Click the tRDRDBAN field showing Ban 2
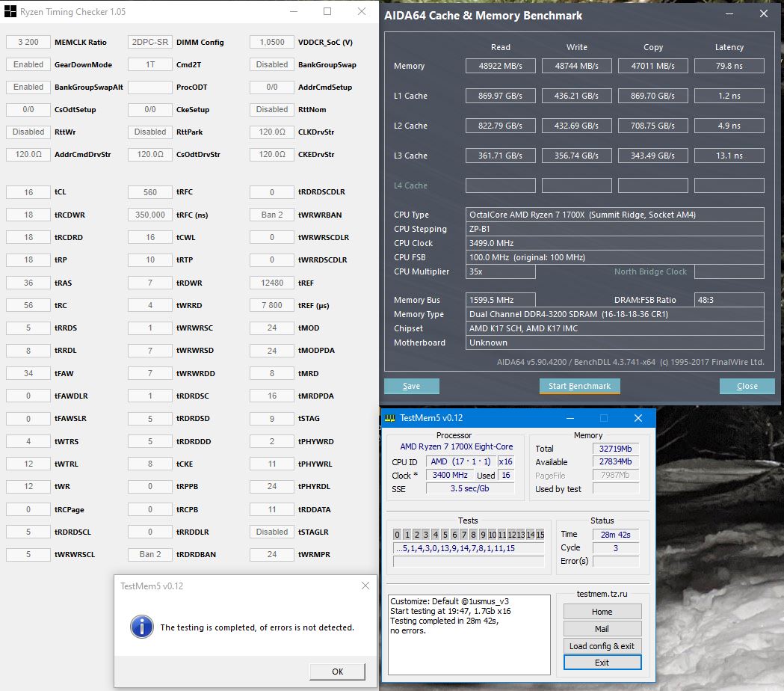Image resolution: width=784 pixels, height=691 pixels. [x=150, y=554]
